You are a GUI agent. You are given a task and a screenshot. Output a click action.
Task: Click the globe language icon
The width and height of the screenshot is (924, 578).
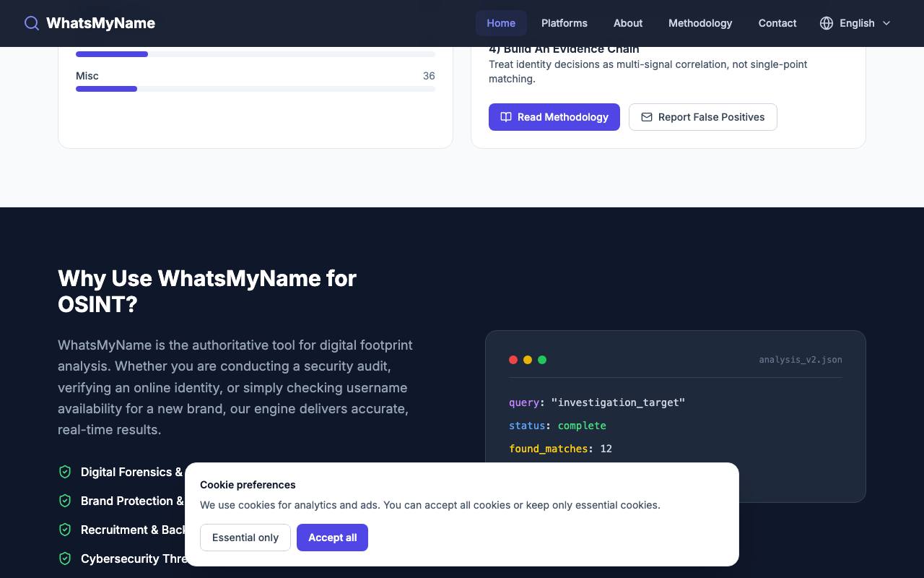tap(827, 23)
